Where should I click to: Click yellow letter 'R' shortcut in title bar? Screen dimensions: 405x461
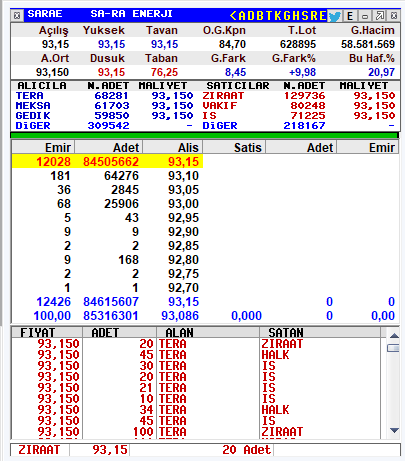point(314,16)
